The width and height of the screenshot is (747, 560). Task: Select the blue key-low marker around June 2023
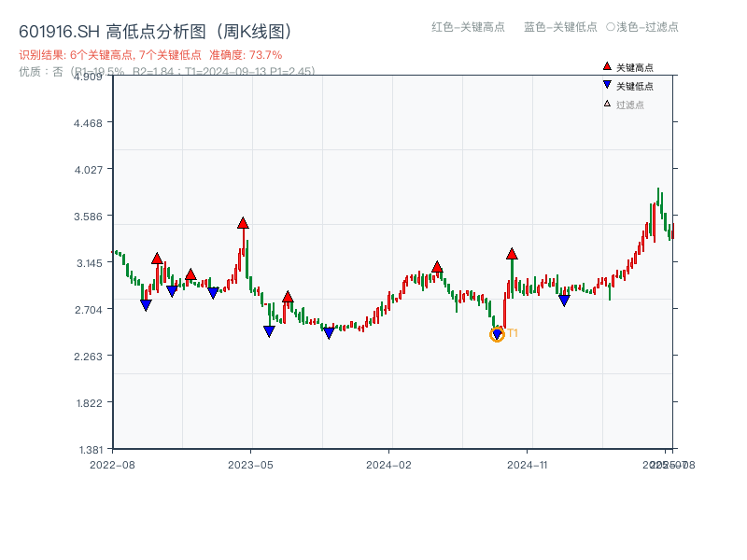[x=269, y=331]
